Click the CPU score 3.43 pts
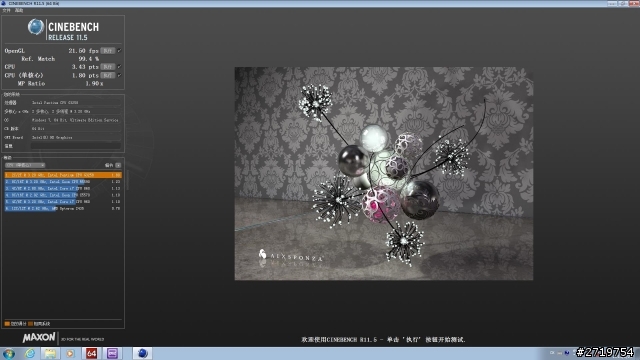This screenshot has height=360, width=640. click(x=85, y=67)
